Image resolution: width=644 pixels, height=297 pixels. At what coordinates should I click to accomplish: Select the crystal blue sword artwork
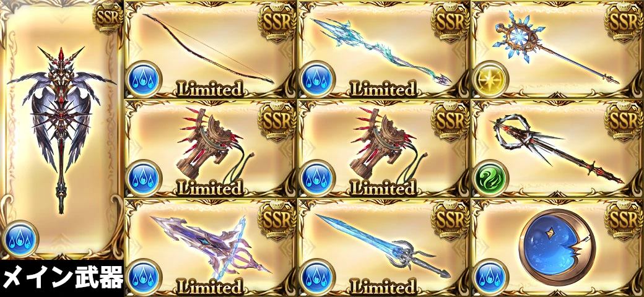click(383, 245)
